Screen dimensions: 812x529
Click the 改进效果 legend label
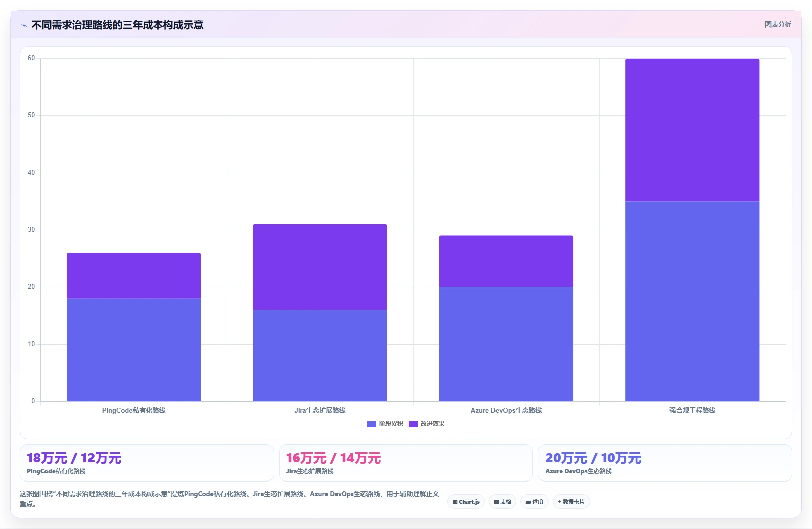point(433,424)
